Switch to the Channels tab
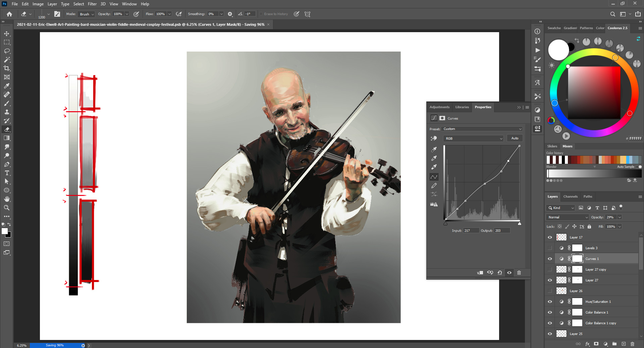Screen dimensions: 644x348 pyautogui.click(x=570, y=197)
